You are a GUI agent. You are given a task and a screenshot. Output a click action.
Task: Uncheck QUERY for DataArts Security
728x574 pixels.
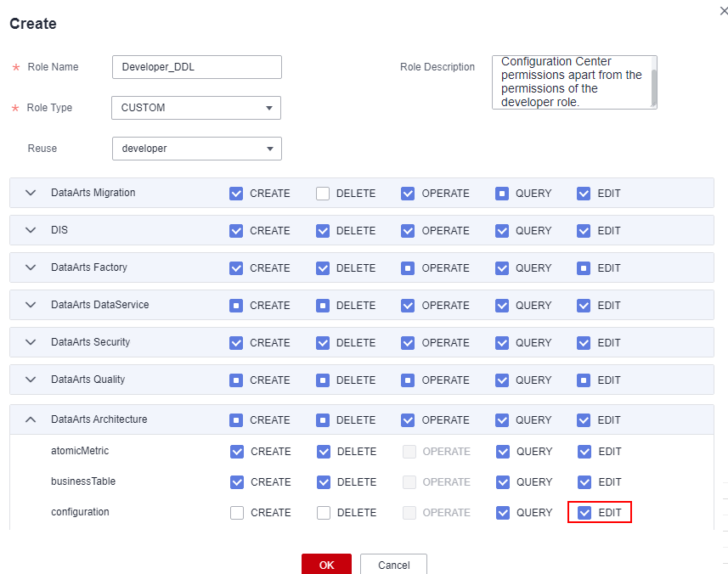click(x=502, y=343)
